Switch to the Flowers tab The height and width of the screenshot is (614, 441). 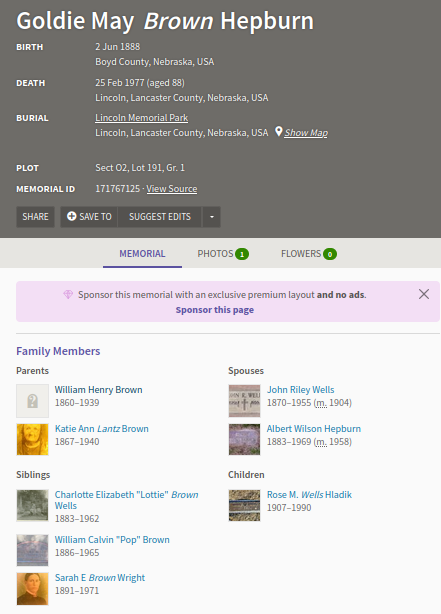click(x=309, y=254)
